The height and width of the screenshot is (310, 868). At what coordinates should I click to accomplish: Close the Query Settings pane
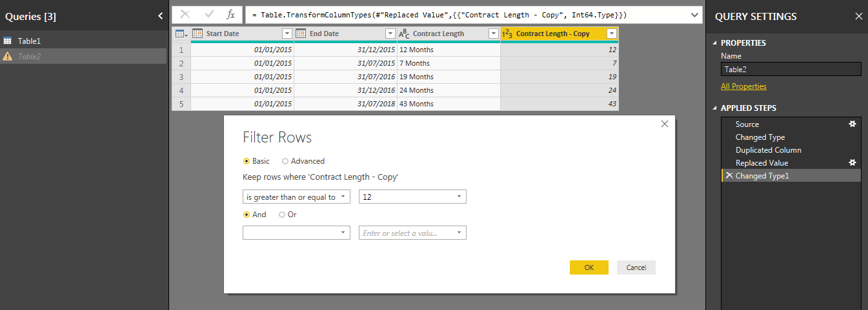pyautogui.click(x=858, y=16)
